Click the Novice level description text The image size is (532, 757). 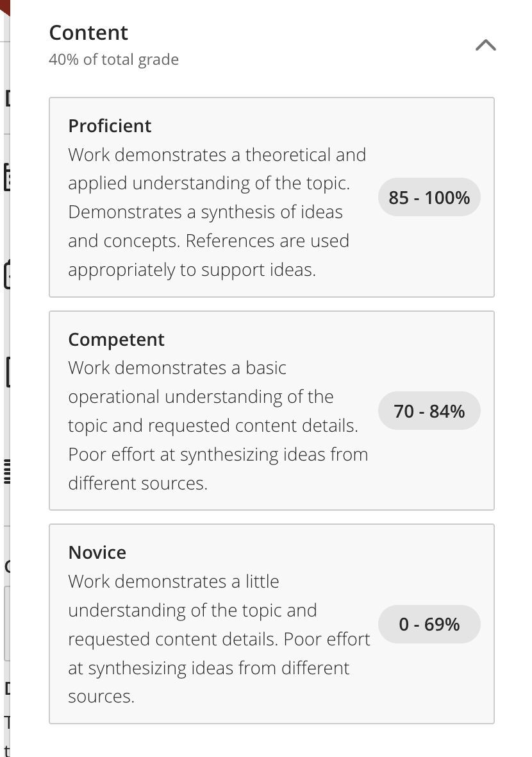(219, 639)
